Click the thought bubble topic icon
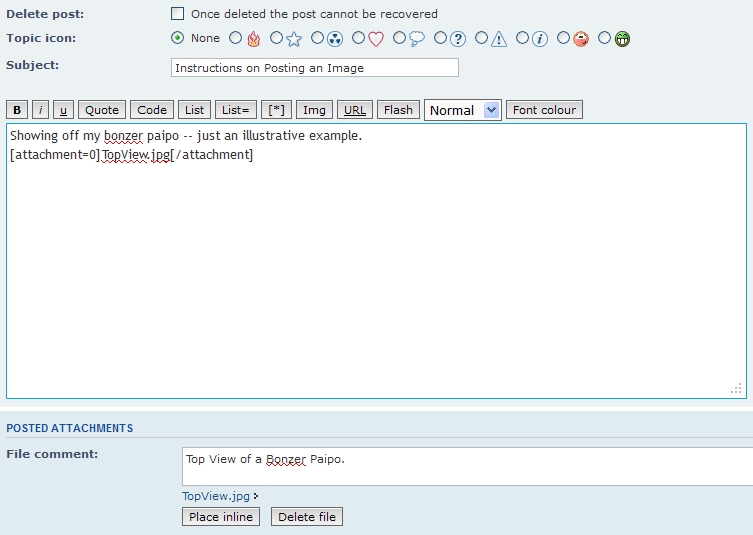753x535 pixels. click(x=417, y=39)
